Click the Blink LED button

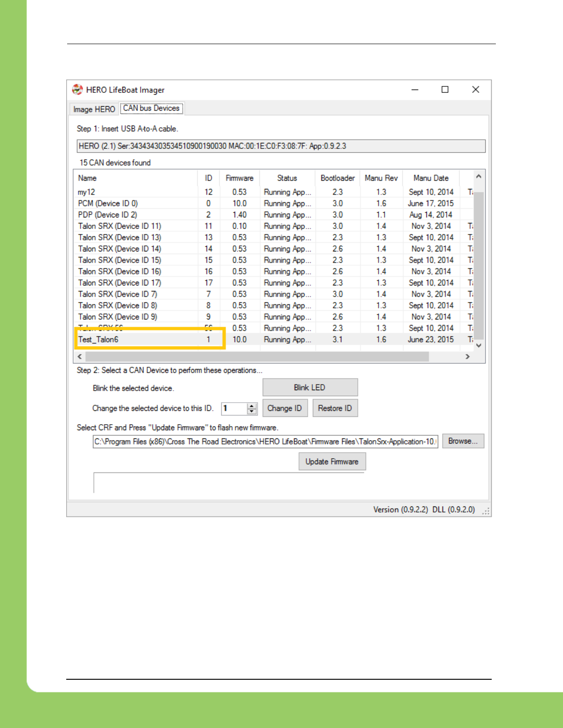310,387
